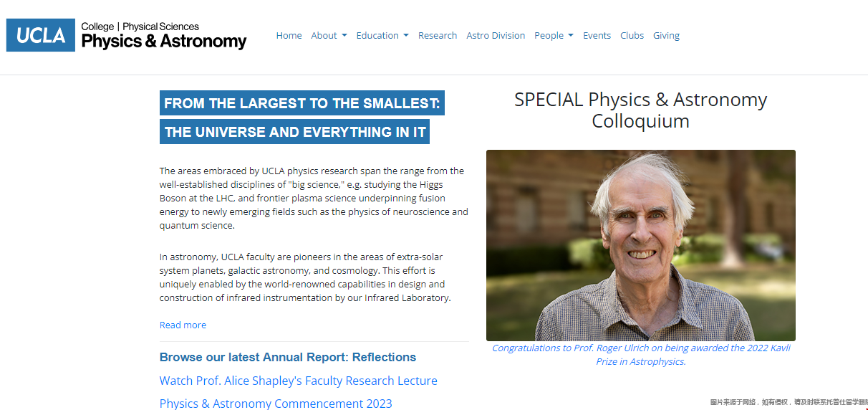The image size is (868, 410).
Task: Click the photo of Prof. Roger Ulrich
Action: click(641, 245)
